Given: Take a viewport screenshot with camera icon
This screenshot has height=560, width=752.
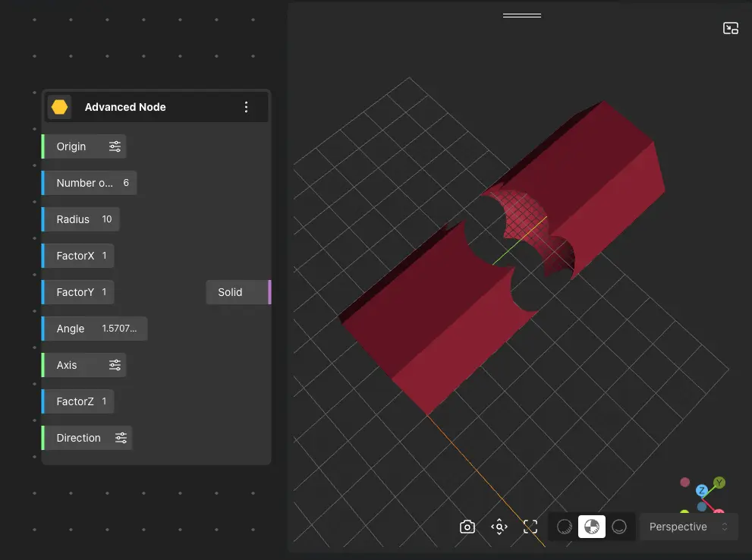Looking at the screenshot, I should (467, 527).
